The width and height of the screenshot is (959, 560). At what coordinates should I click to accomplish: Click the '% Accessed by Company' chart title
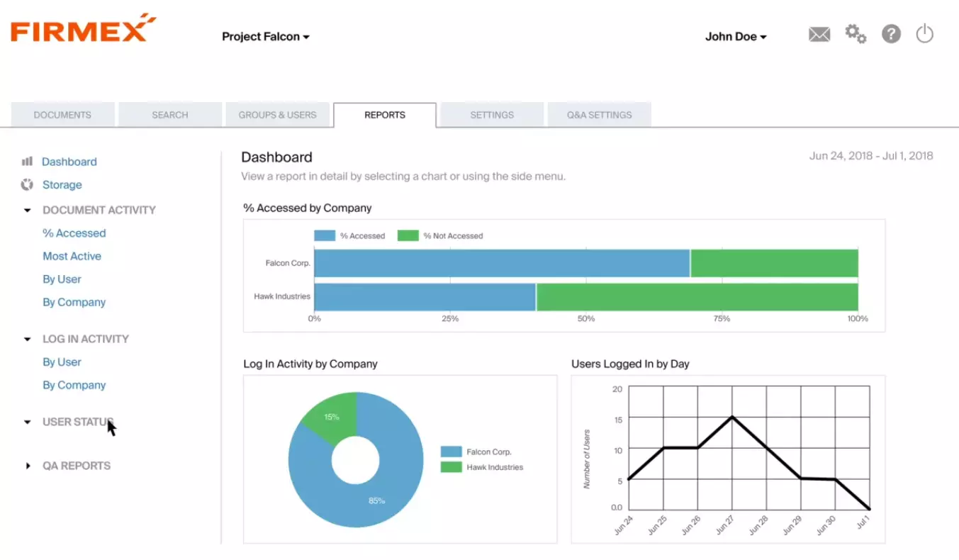(x=308, y=208)
